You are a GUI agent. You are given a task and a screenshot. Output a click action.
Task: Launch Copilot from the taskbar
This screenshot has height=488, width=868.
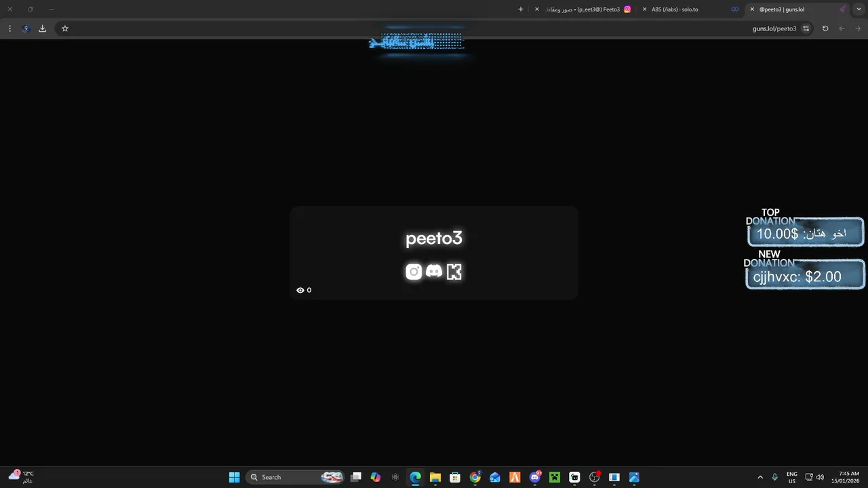[x=376, y=477]
